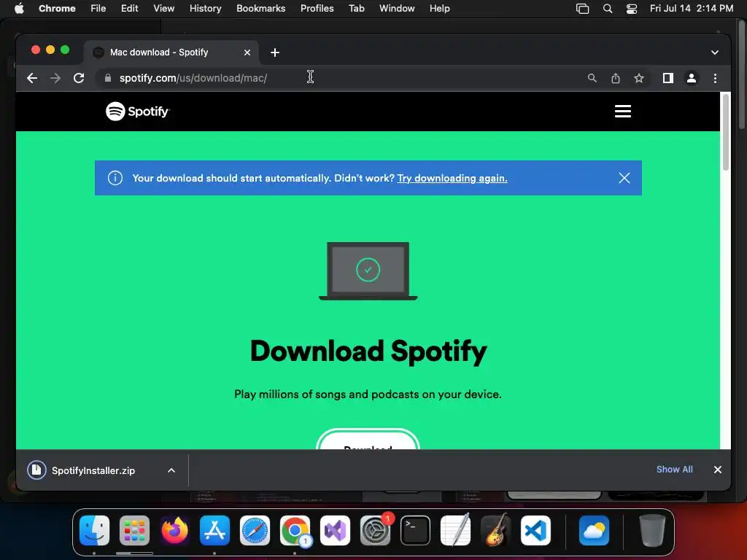This screenshot has width=747, height=560.
Task: Click the share icon in address bar
Action: click(616, 78)
